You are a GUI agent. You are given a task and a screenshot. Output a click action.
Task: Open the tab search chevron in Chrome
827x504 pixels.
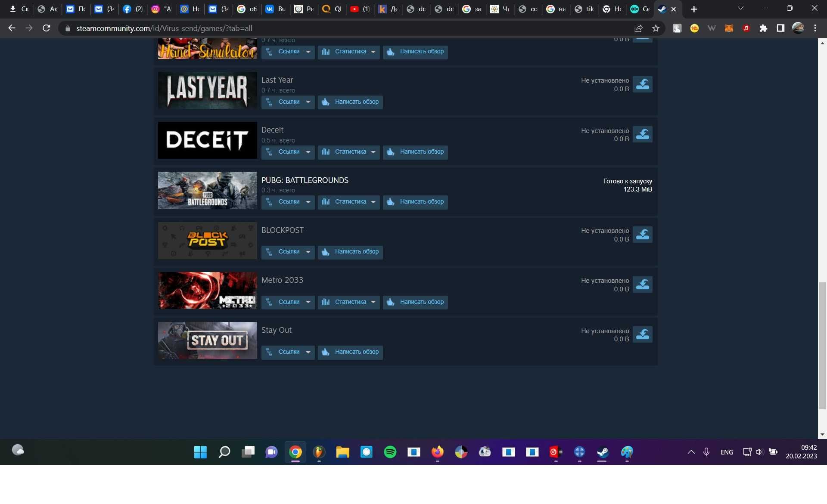pos(740,9)
